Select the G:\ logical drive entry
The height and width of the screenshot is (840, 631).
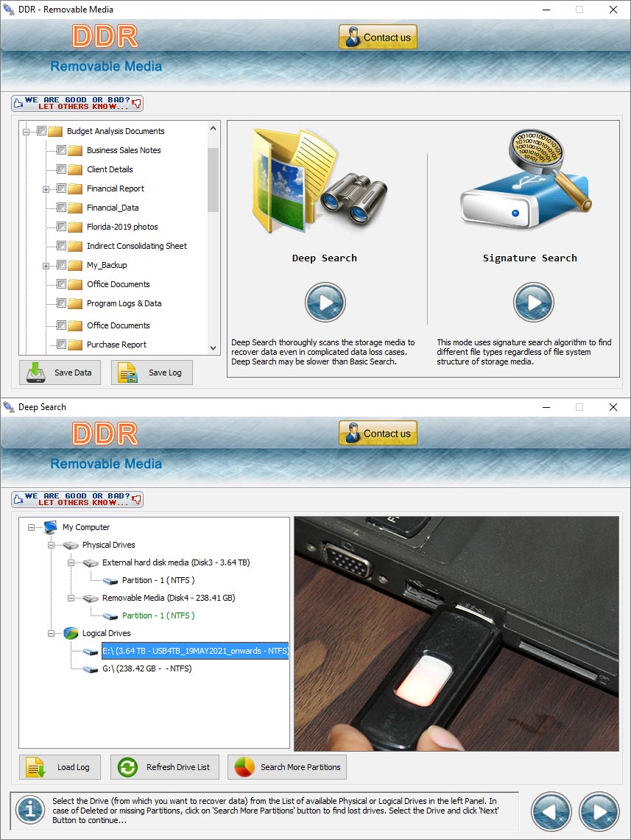click(147, 669)
